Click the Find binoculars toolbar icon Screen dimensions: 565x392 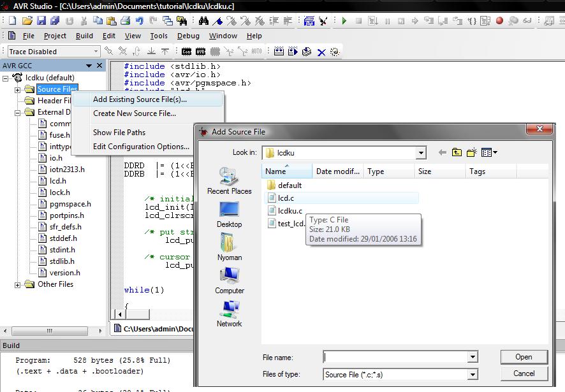(x=203, y=21)
